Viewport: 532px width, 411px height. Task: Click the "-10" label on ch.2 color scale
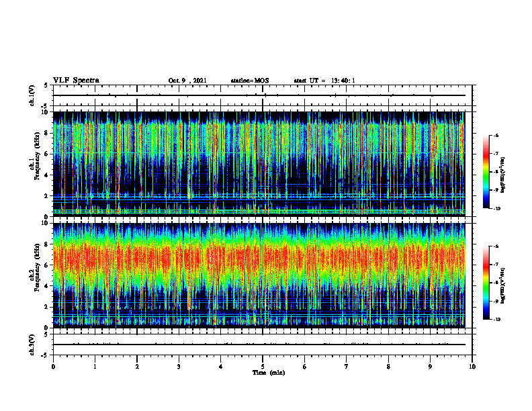click(x=496, y=320)
